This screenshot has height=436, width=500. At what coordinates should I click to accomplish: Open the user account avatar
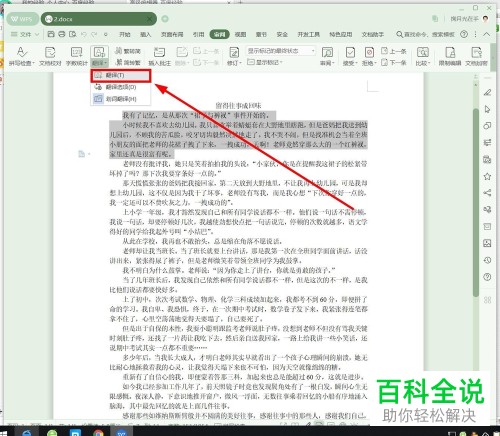[x=486, y=19]
